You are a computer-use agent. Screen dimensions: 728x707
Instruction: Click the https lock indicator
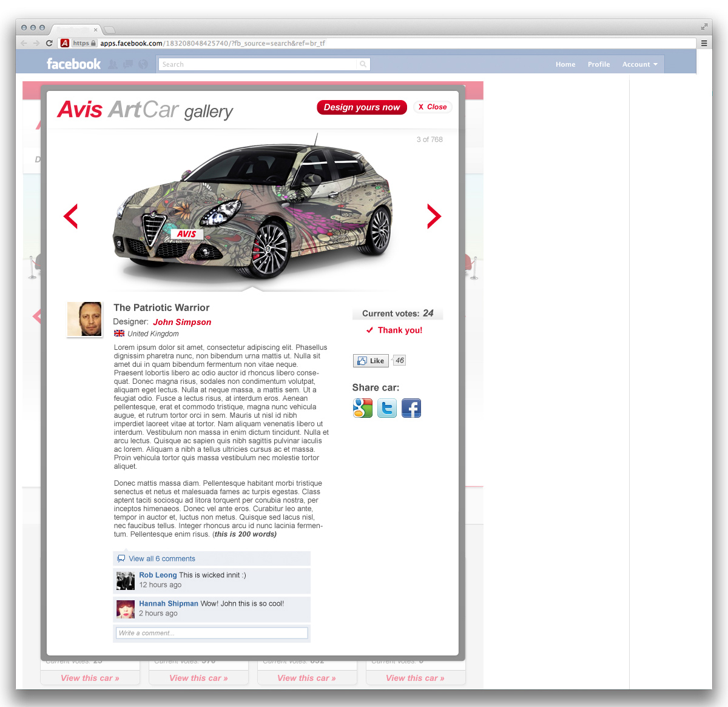(x=84, y=43)
